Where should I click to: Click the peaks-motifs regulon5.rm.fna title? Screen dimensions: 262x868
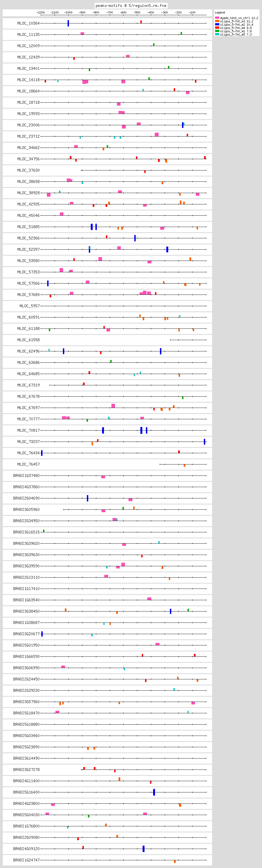coord(131,6)
